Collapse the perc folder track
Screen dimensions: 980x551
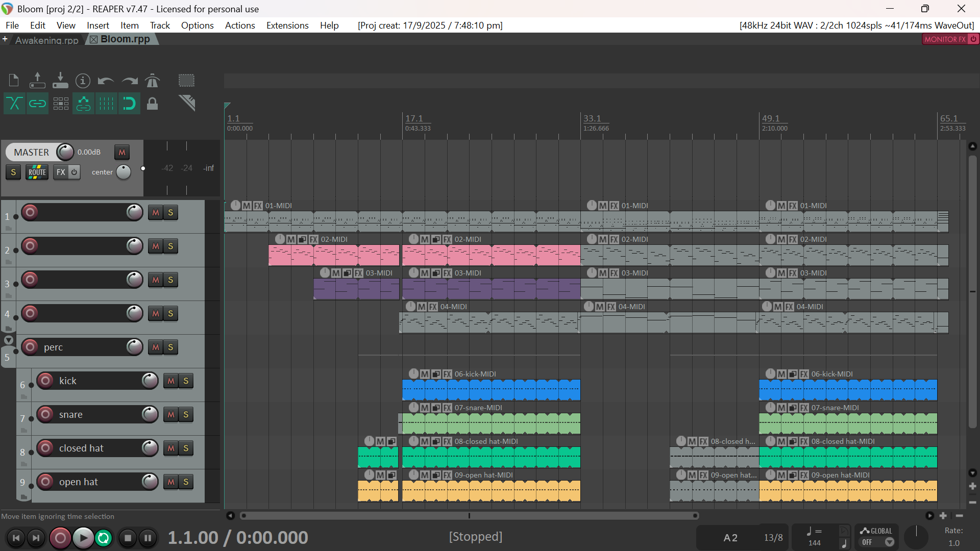pyautogui.click(x=9, y=340)
